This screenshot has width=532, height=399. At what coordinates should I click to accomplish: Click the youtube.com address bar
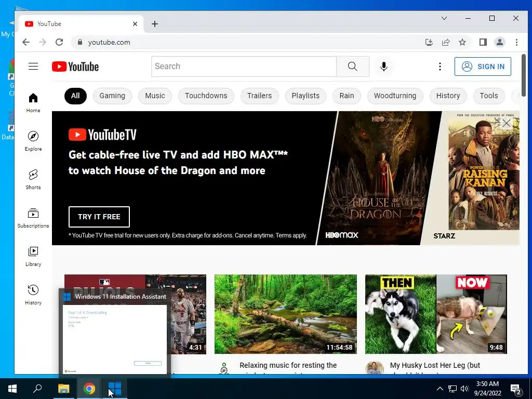[x=248, y=42]
